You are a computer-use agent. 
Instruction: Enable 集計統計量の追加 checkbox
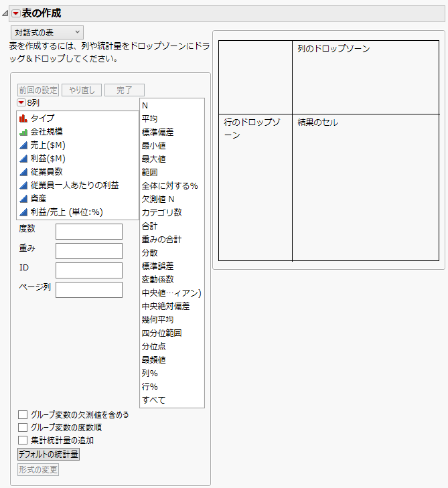tap(23, 440)
